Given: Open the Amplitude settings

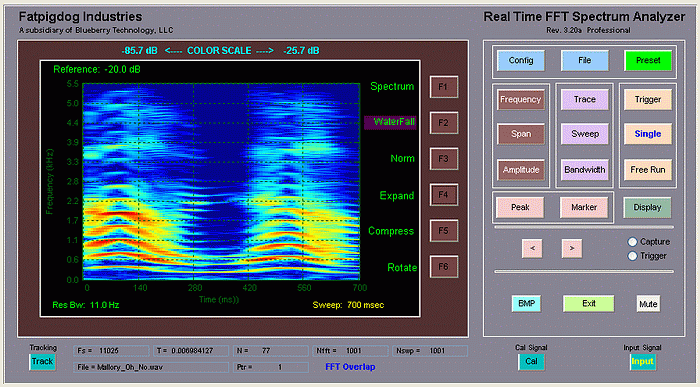Looking at the screenshot, I should click(521, 170).
